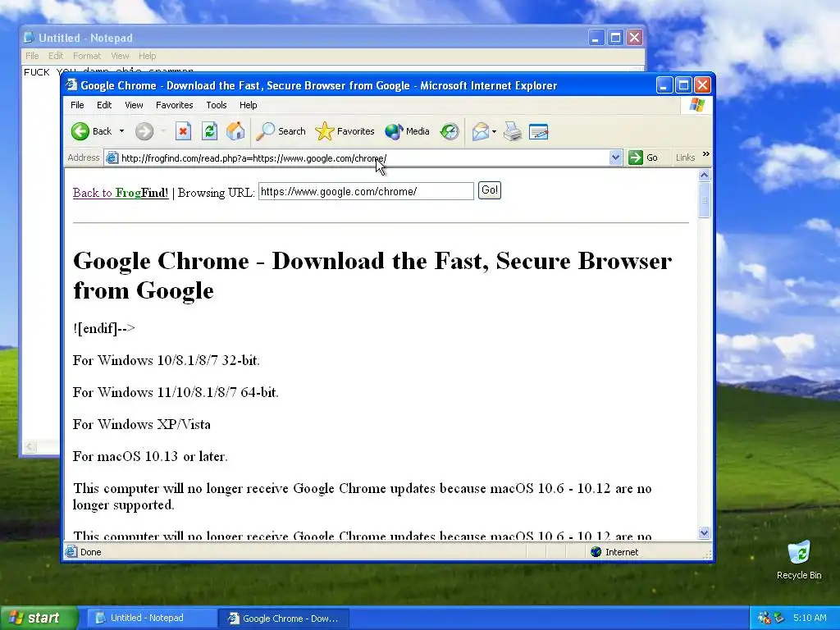Click the Go! button on the page
Image resolution: width=840 pixels, height=630 pixels.
489,190
